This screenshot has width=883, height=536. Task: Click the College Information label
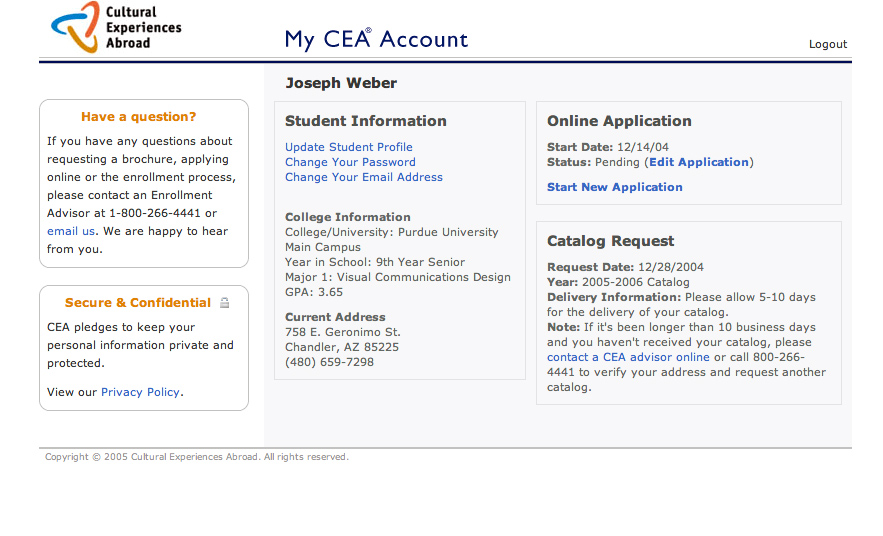point(347,217)
